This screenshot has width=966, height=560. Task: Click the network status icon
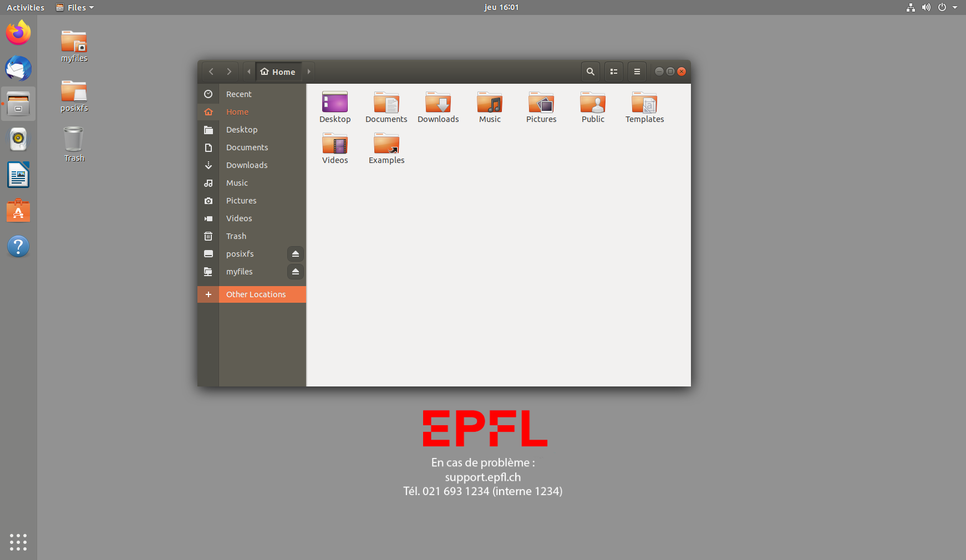911,7
